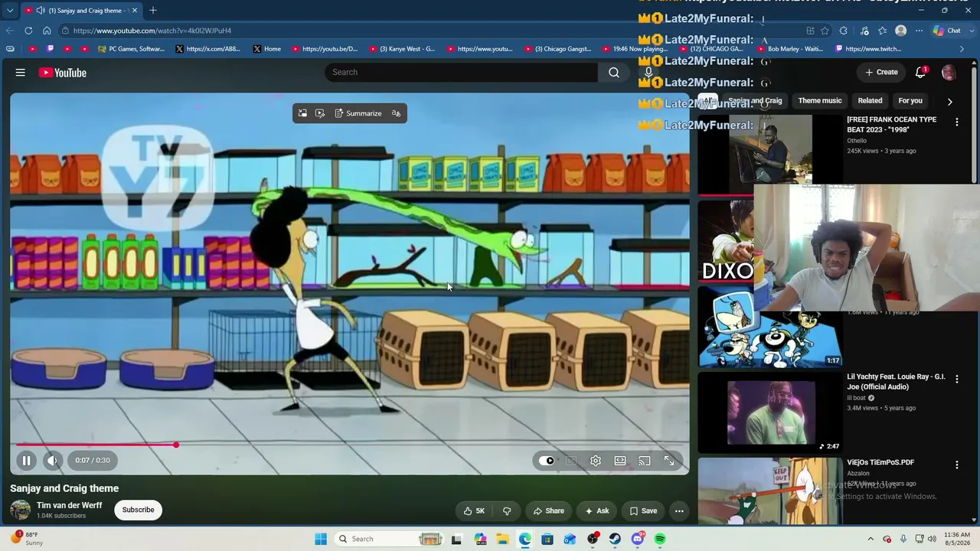Click the Ask button below the video
The height and width of the screenshot is (551, 980).
click(x=597, y=510)
